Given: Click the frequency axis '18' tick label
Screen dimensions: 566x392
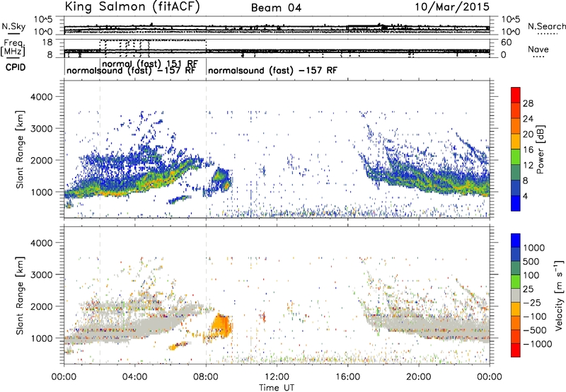Looking at the screenshot, I should [47, 42].
